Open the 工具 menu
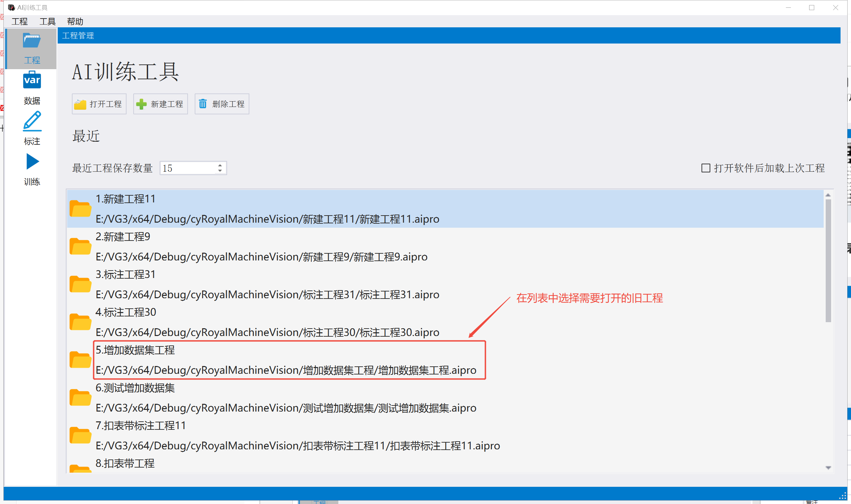851x504 pixels. 47,21
